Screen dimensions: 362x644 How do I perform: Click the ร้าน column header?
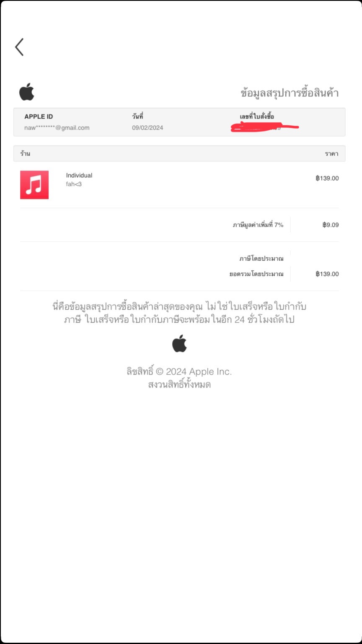25,153
